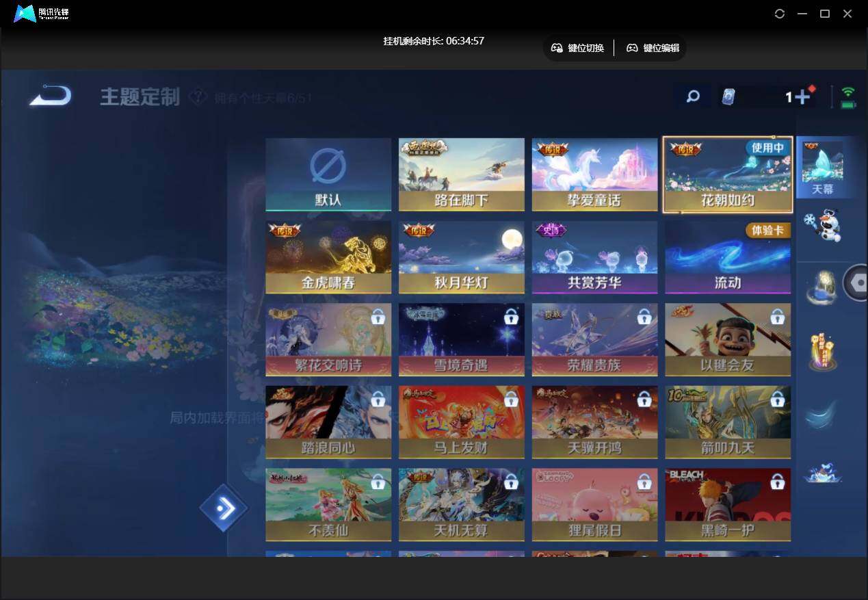The width and height of the screenshot is (868, 600).
Task: View the locked 踏浪同心 theme
Action: click(328, 422)
